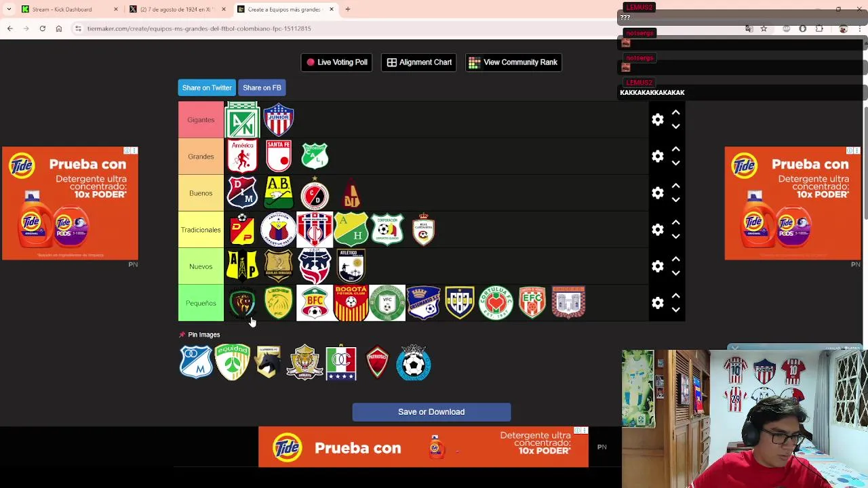Viewport: 868px width, 488px height.
Task: Select the Once Caldas crest in pool
Action: tap(341, 362)
